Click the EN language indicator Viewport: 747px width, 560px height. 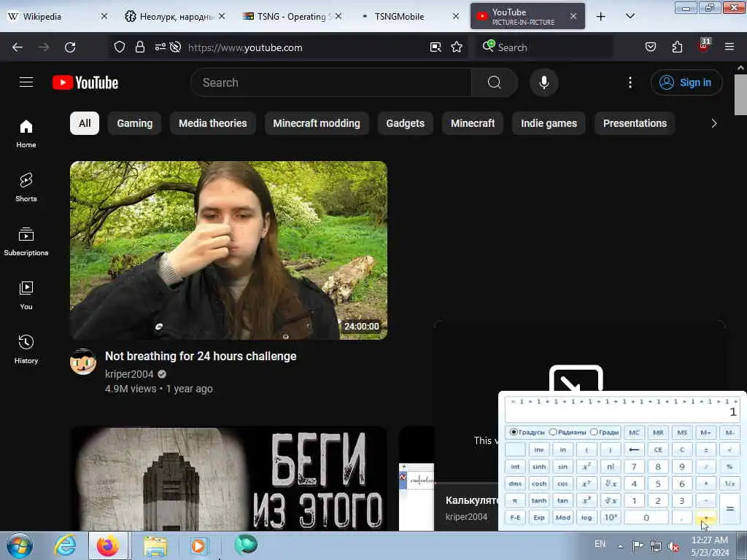[600, 544]
